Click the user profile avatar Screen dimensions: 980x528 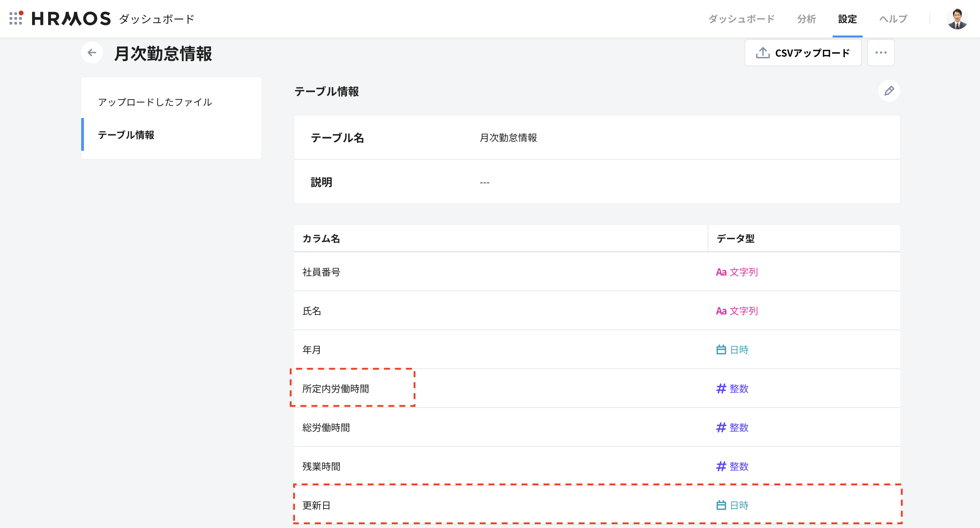(x=957, y=19)
